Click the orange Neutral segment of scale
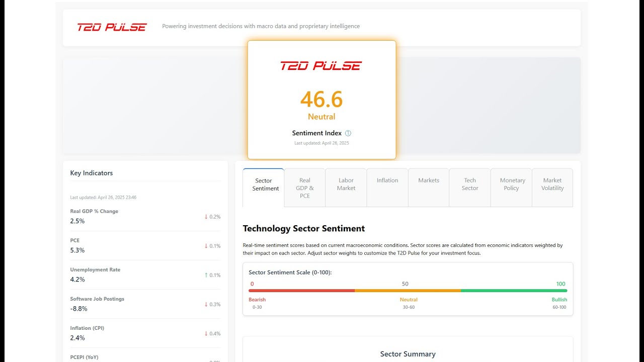Image resolution: width=644 pixels, height=362 pixels. 408,291
